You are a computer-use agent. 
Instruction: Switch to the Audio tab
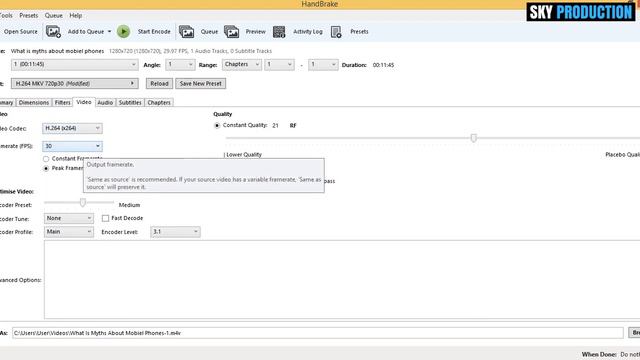click(105, 102)
